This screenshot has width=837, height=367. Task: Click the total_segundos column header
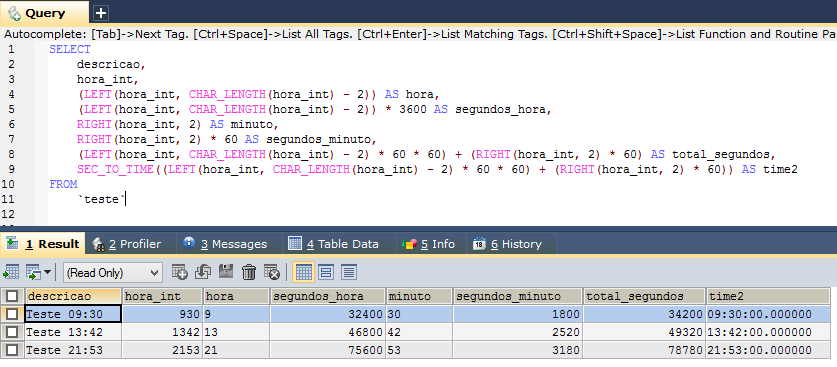(x=644, y=296)
